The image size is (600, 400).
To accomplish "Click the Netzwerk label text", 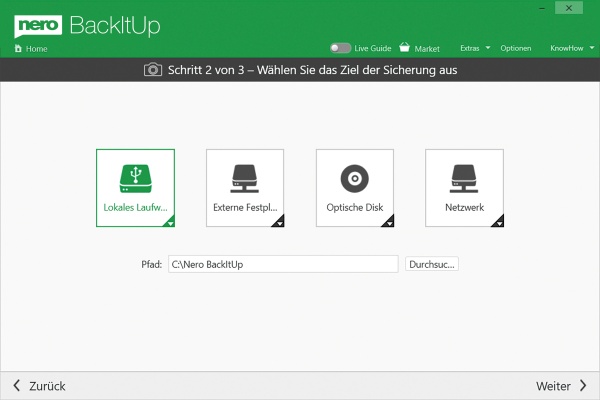I will 465,207.
